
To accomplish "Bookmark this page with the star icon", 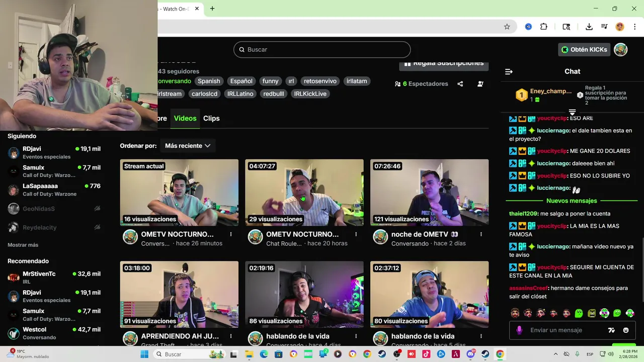I will [507, 27].
